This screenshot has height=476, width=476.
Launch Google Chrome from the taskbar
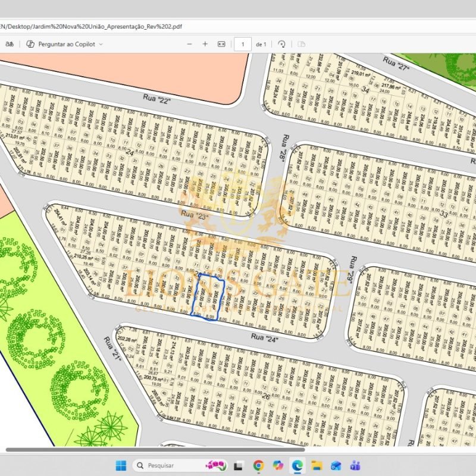coord(258,465)
